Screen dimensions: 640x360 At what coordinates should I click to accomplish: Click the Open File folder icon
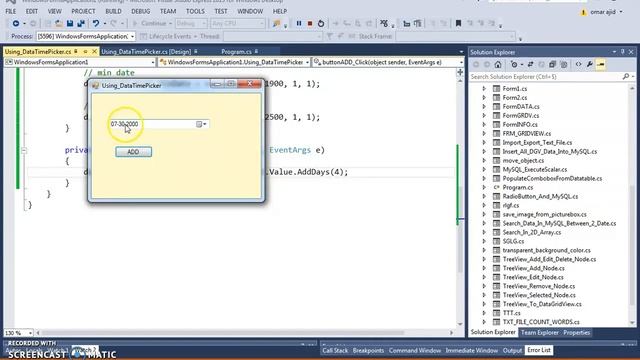(59, 24)
